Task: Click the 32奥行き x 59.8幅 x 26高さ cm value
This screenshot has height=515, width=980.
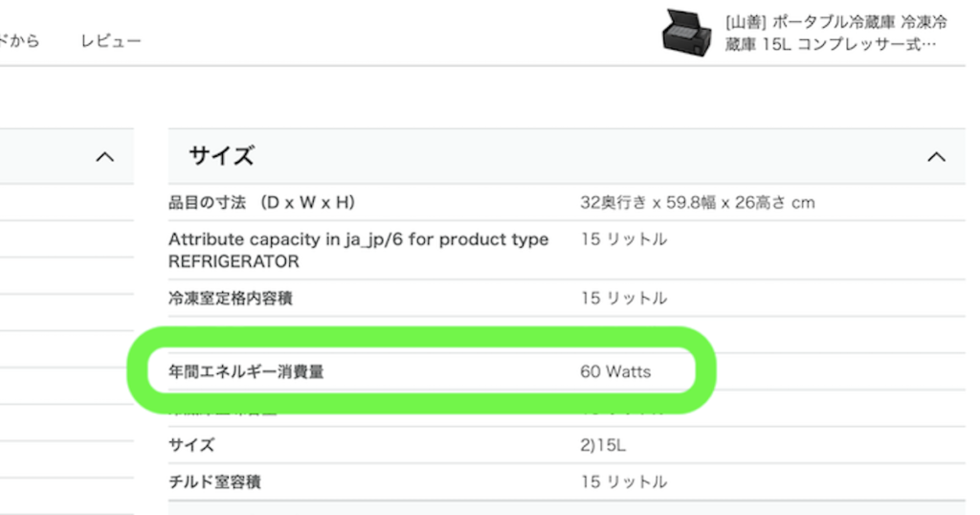Action: point(697,203)
